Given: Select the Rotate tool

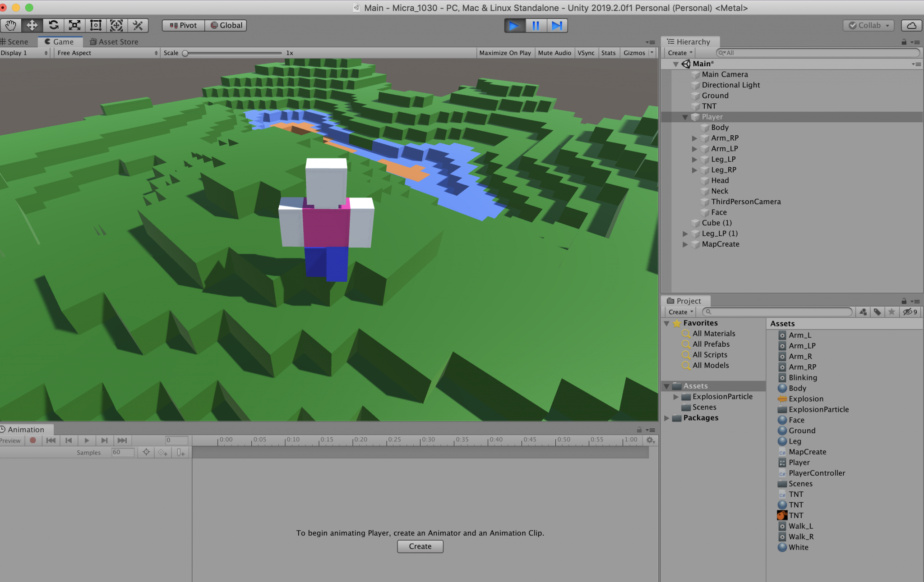Looking at the screenshot, I should [x=53, y=25].
